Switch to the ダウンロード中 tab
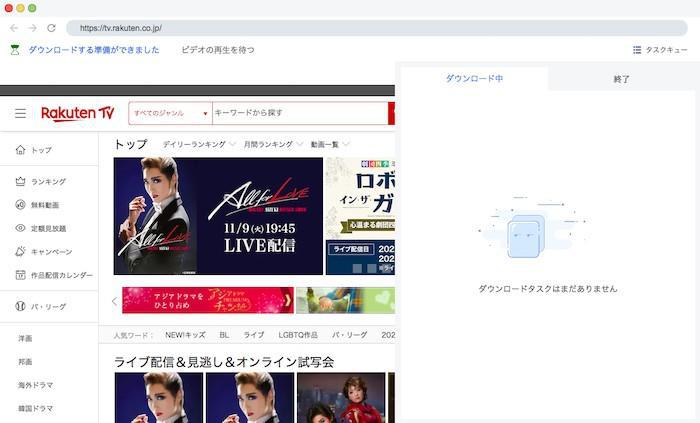Viewport: 700px width, 423px height. pos(474,79)
